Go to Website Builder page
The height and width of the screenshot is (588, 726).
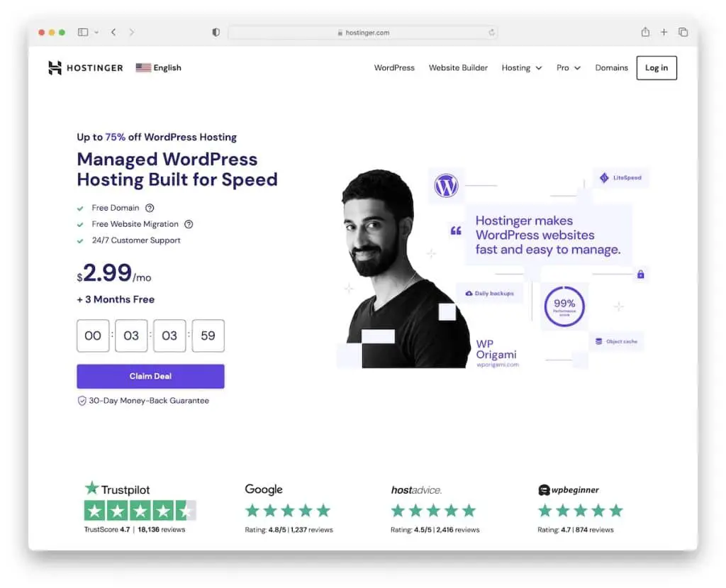click(x=458, y=67)
